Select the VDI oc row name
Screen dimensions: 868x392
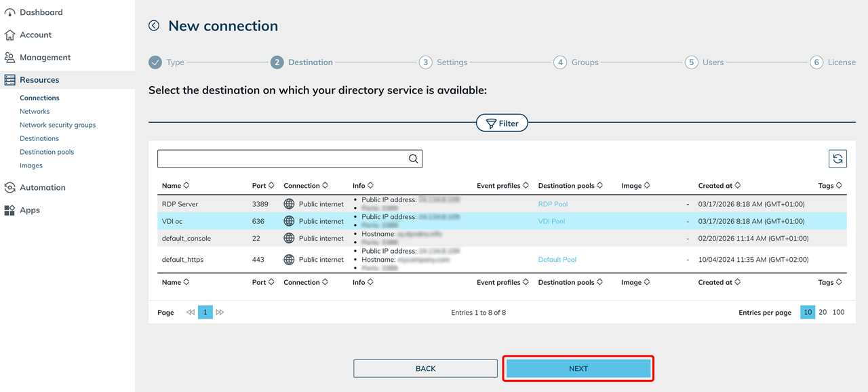click(172, 221)
